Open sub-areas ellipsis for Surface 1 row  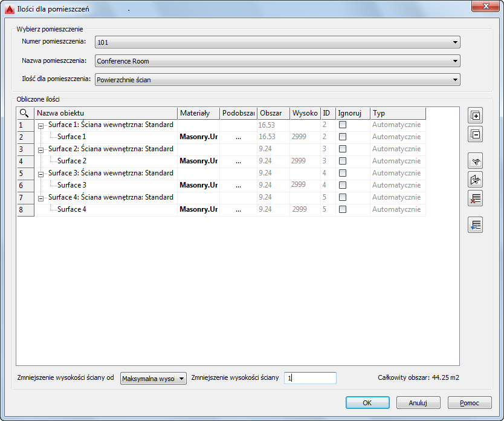238,137
